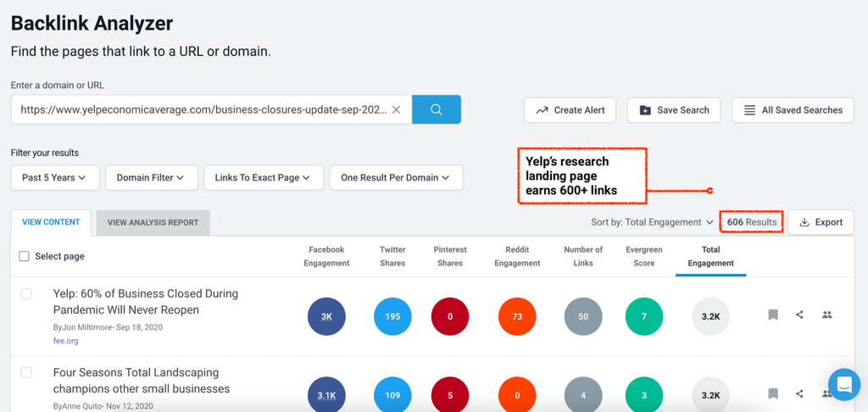Open the Links To Exact Page dropdown
Viewport: 868px width, 412px height.
[262, 177]
